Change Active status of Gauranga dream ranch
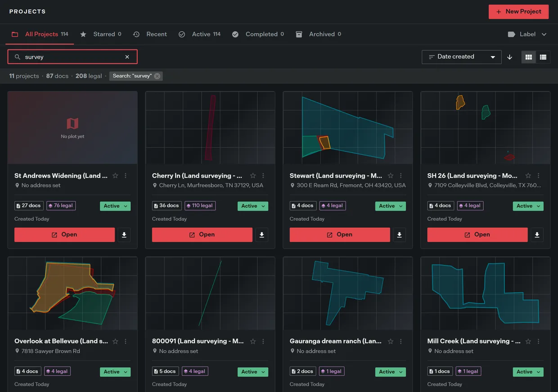This screenshot has height=392, width=558. (x=391, y=372)
